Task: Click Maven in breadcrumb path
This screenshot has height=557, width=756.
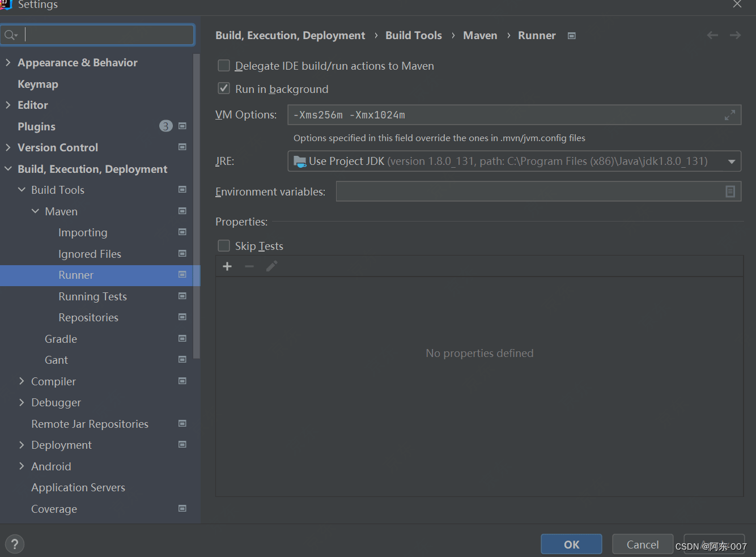Action: pyautogui.click(x=480, y=35)
